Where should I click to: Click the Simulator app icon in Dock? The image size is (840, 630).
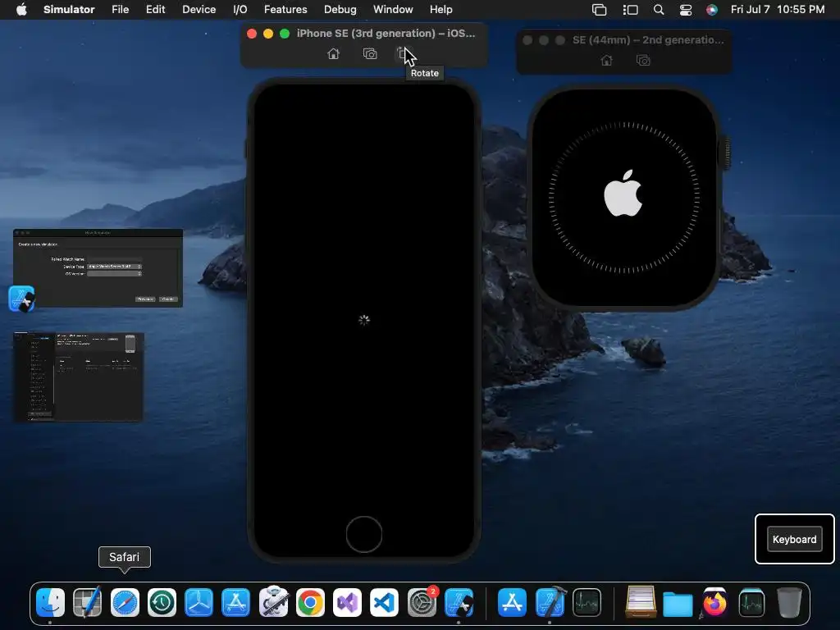coord(459,603)
